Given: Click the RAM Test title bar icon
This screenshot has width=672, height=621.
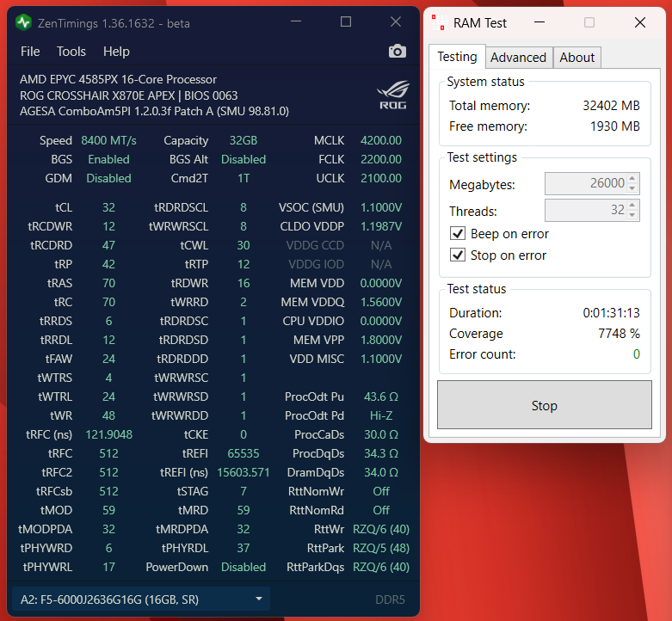Looking at the screenshot, I should [x=440, y=22].
